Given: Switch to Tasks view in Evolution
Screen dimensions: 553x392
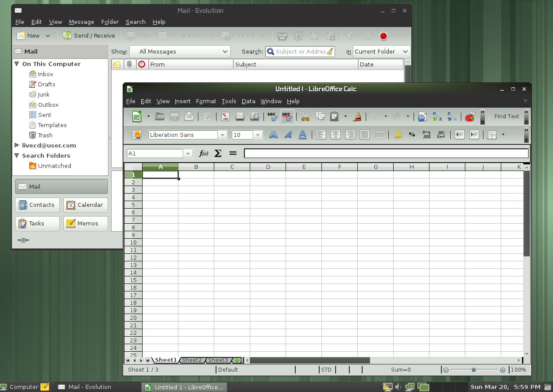Looking at the screenshot, I should tap(37, 224).
